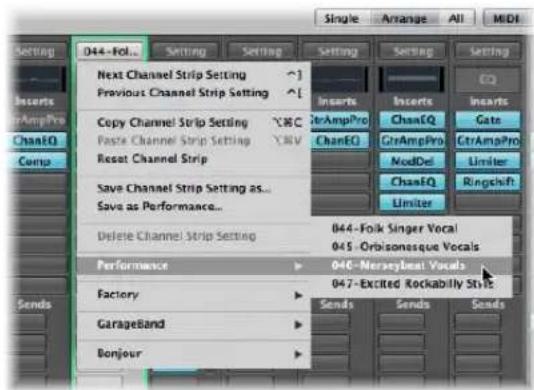Open the Gate insert plug-in

(488, 120)
